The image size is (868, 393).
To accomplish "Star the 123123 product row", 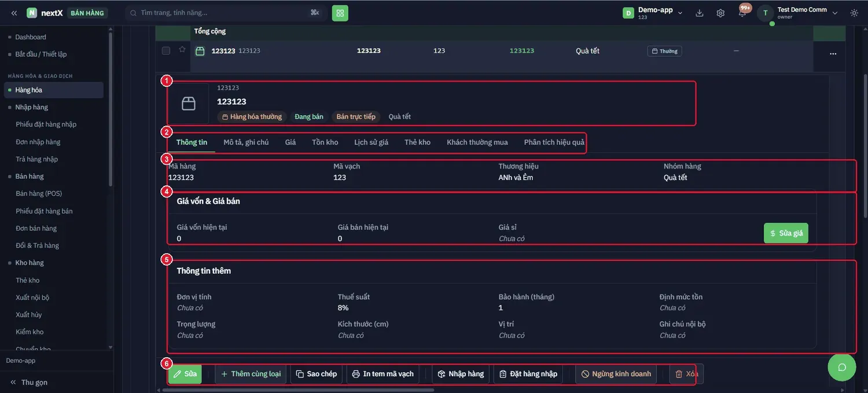I will (x=182, y=50).
